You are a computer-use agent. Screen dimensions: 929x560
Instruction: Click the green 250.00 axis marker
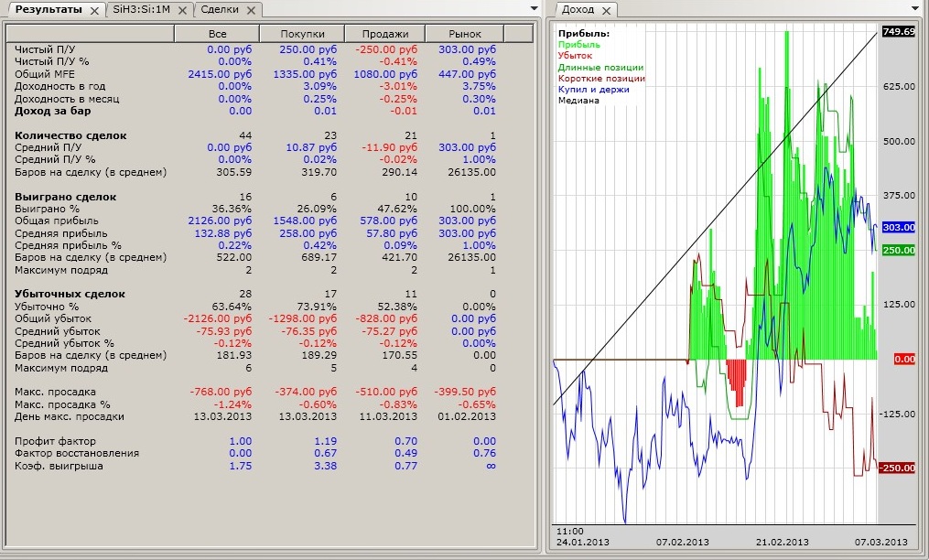coord(898,251)
